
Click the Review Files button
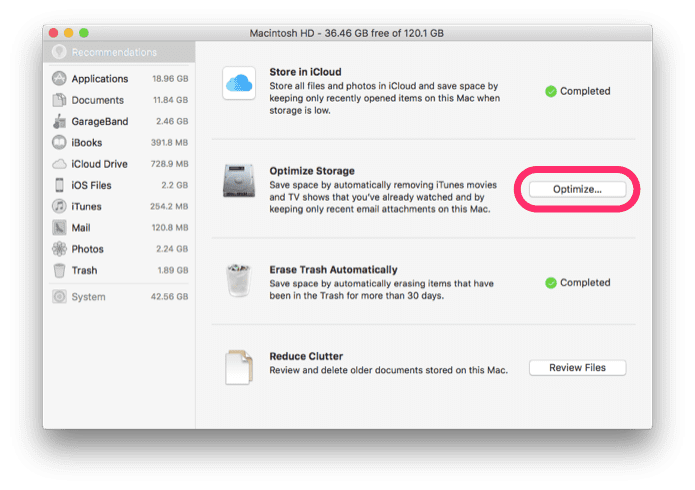[577, 368]
